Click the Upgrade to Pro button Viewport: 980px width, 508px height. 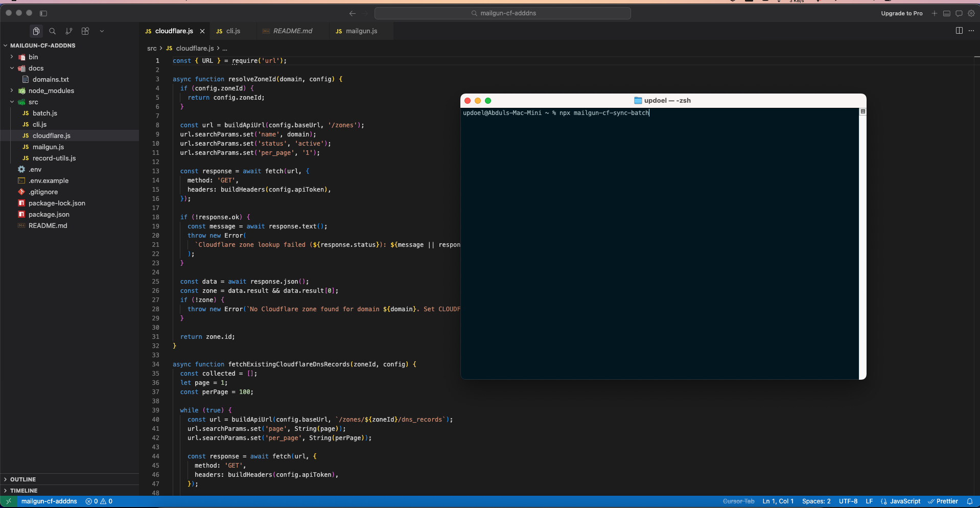[901, 13]
